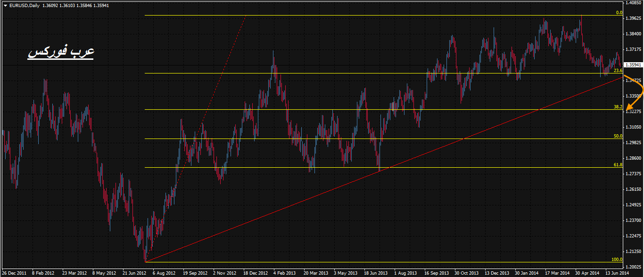Click the 13 Dec 2013 date label
The height and width of the screenshot is (277, 644).
(497, 273)
